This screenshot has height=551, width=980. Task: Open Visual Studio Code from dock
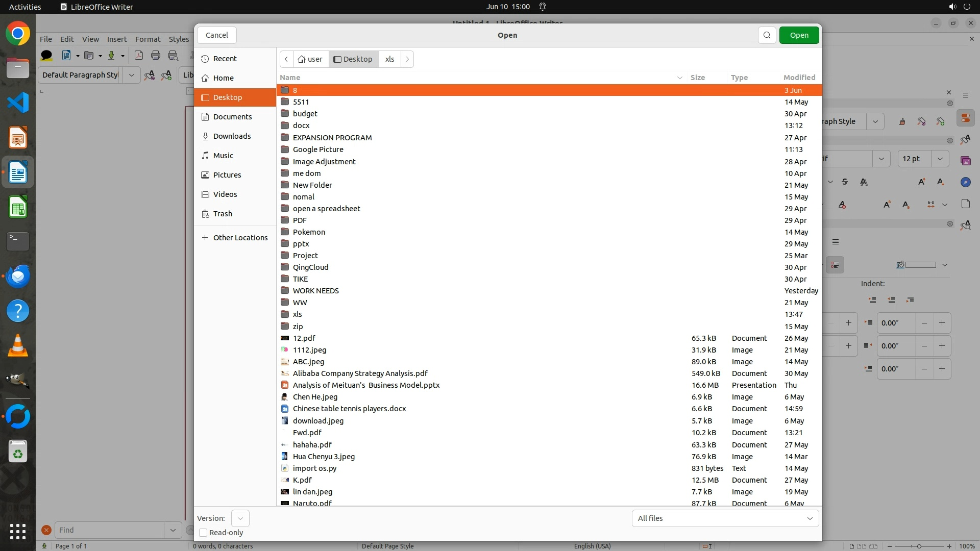click(x=18, y=103)
